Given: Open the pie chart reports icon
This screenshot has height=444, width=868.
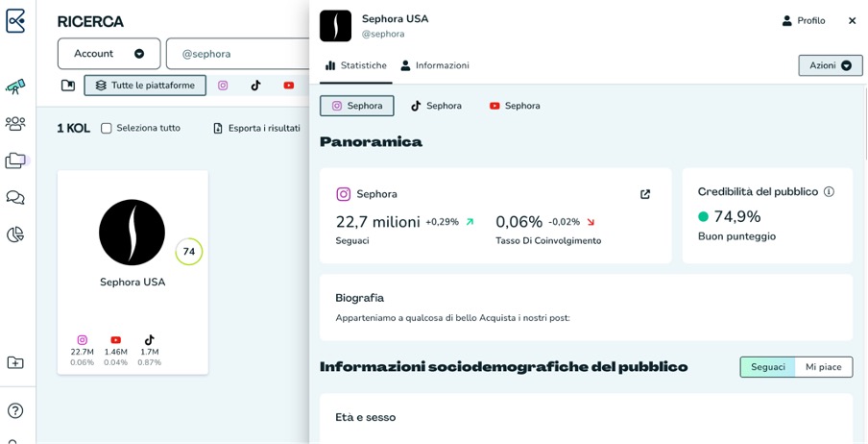Looking at the screenshot, I should tap(15, 234).
